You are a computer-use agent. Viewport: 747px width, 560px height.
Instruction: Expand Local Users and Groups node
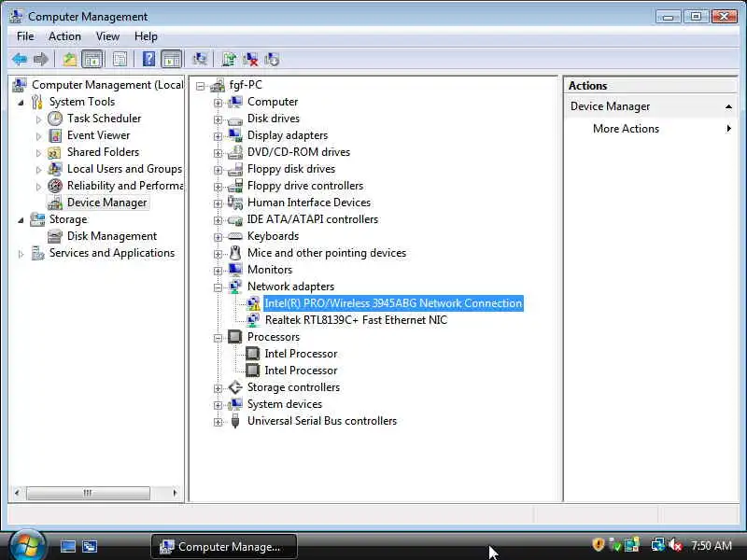coord(38,170)
